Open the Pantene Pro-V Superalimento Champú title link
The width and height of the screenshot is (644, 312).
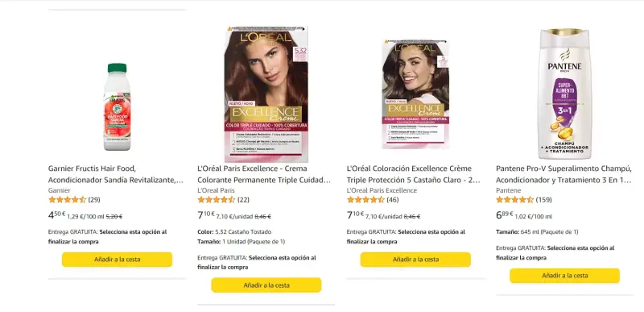pos(564,174)
